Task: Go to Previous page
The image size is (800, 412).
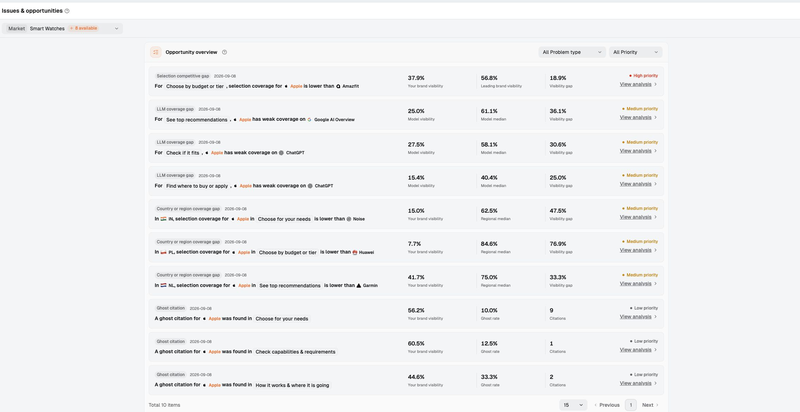Action: [x=607, y=405]
